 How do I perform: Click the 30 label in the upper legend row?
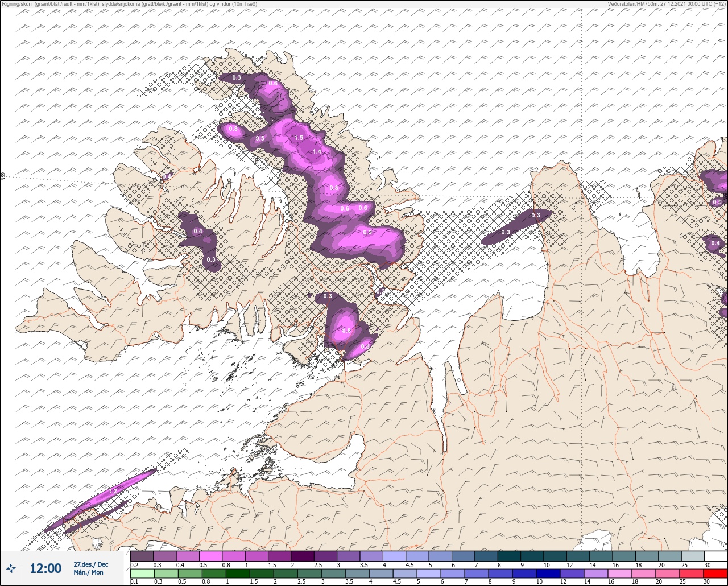tap(706, 565)
